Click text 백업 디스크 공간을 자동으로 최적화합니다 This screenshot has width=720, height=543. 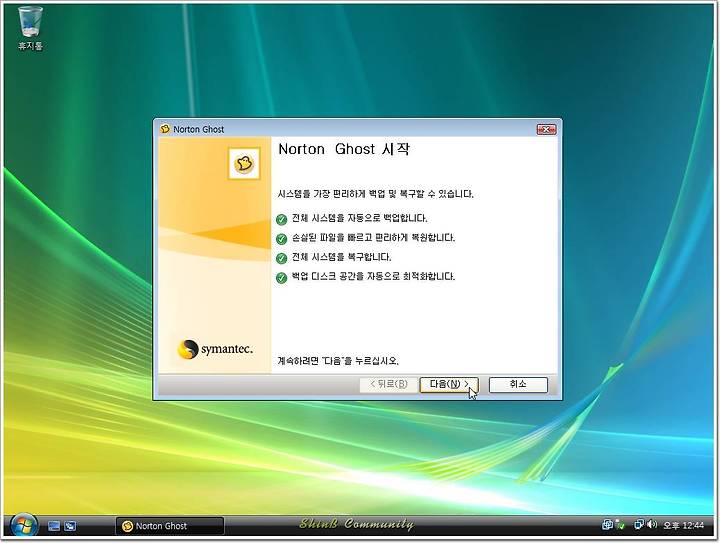[373, 276]
